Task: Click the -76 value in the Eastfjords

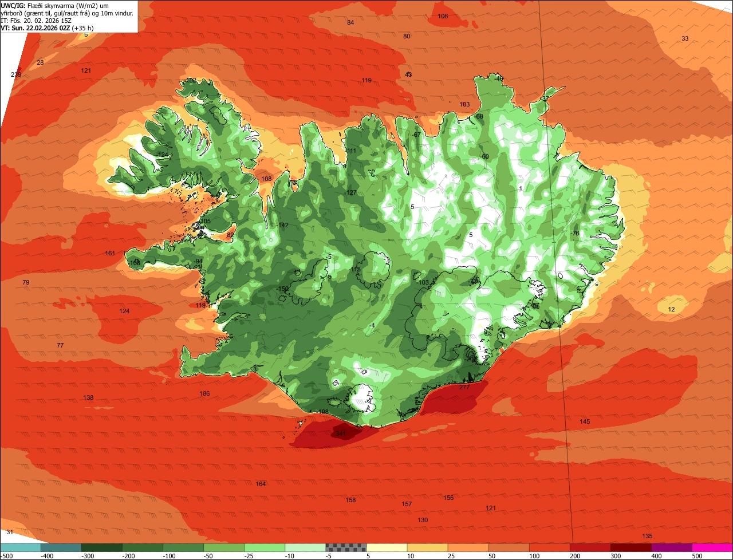Action: (x=574, y=233)
